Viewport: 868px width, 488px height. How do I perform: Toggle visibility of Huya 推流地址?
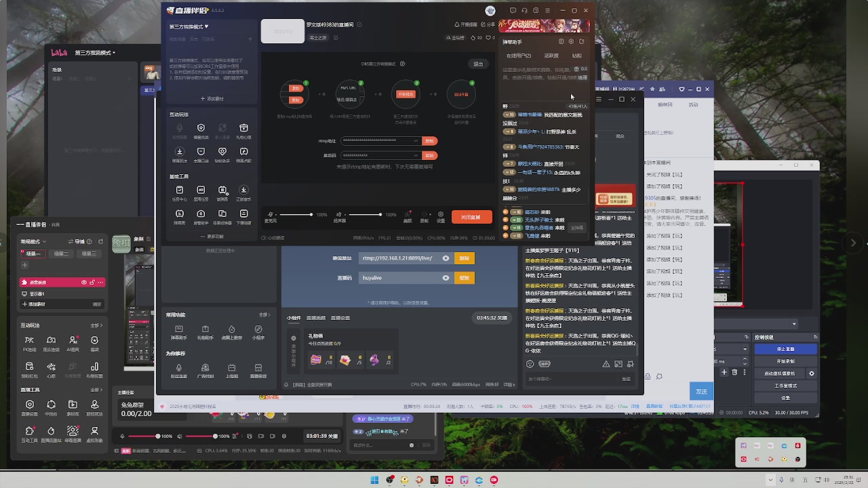coord(446,258)
